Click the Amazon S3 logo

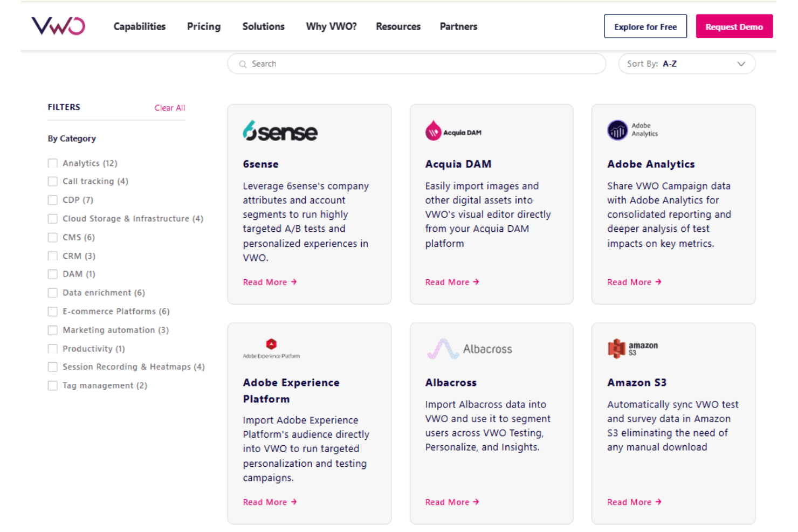pos(632,348)
